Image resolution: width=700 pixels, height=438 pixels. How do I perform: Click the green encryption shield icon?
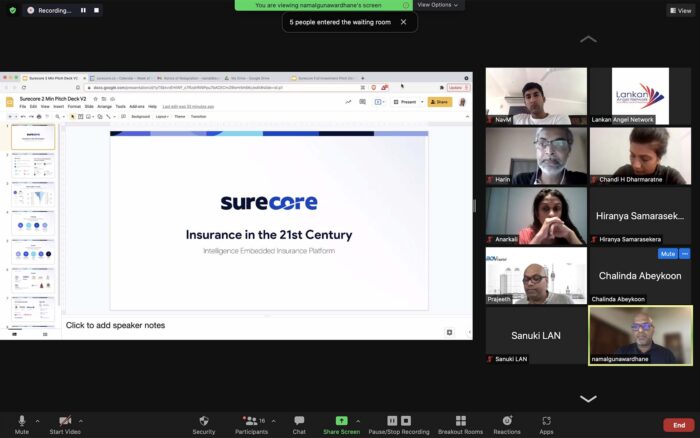[x=12, y=10]
